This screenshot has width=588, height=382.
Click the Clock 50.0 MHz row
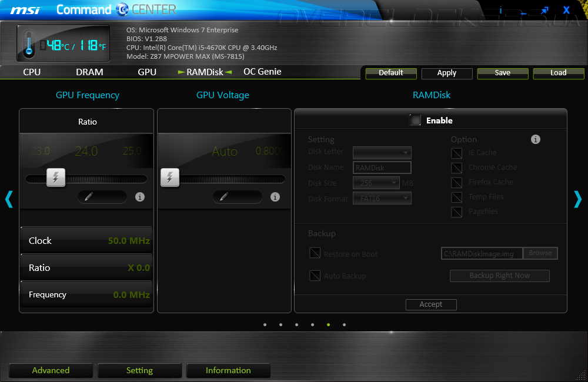pyautogui.click(x=86, y=241)
